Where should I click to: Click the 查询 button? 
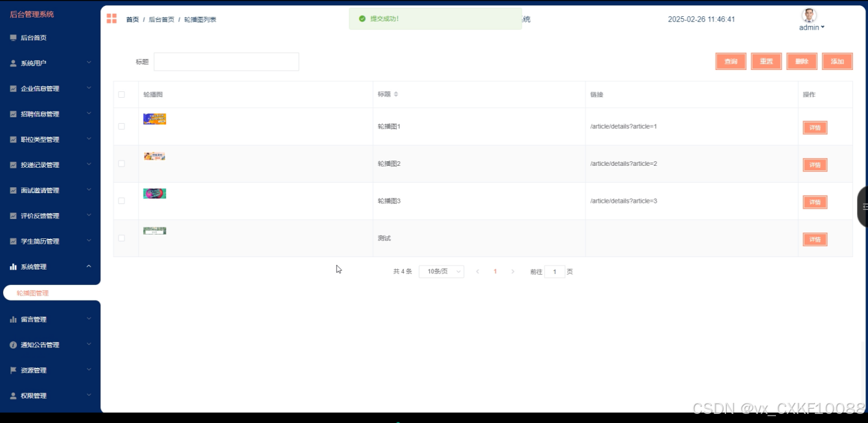[x=731, y=62]
